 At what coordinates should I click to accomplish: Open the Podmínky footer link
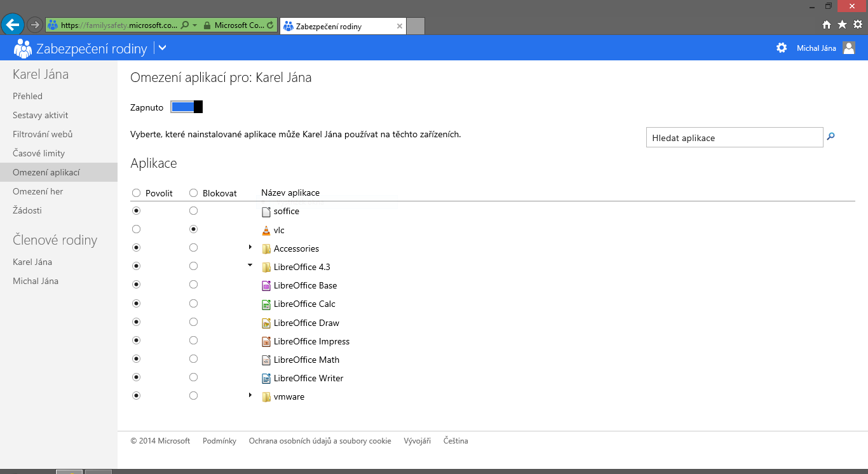pos(219,441)
